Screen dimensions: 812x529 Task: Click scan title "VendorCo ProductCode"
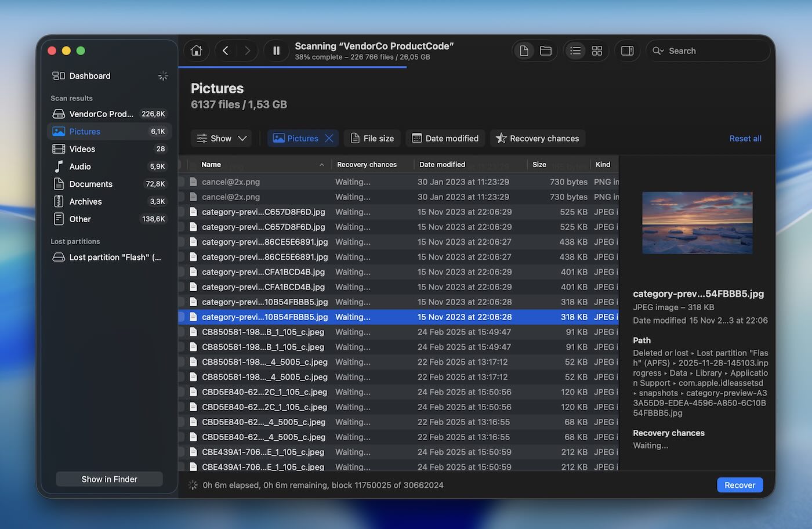point(374,46)
